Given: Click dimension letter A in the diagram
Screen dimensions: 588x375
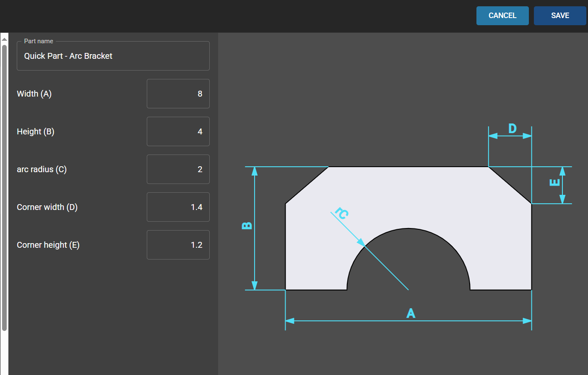Looking at the screenshot, I should [411, 313].
